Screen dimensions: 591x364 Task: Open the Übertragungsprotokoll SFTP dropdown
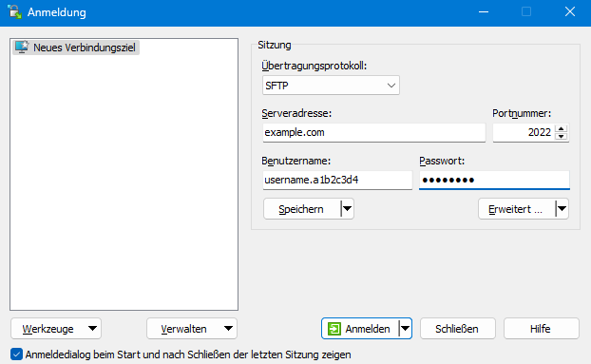[x=331, y=86]
